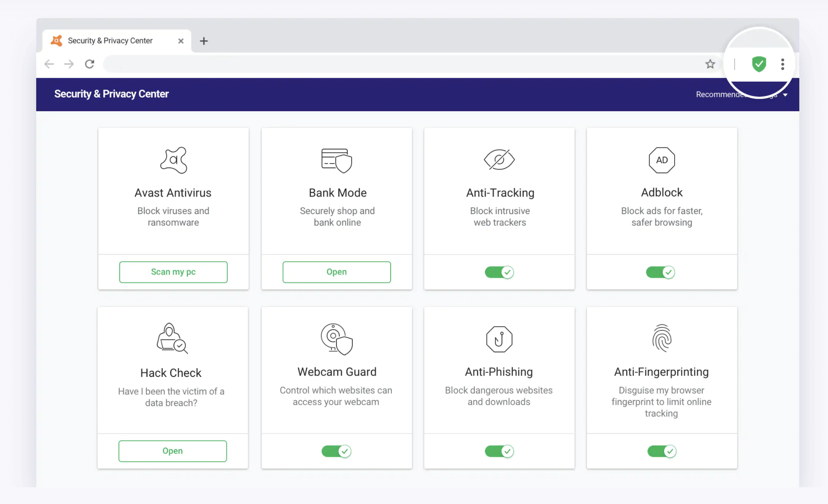Open the browser three-dot menu
828x504 pixels.
point(783,64)
